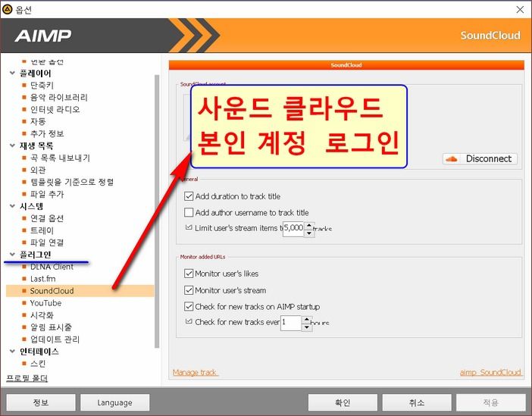The image size is (532, 416).
Task: Open 템플릿을 기준으로 정렬 settings
Action: point(72,182)
